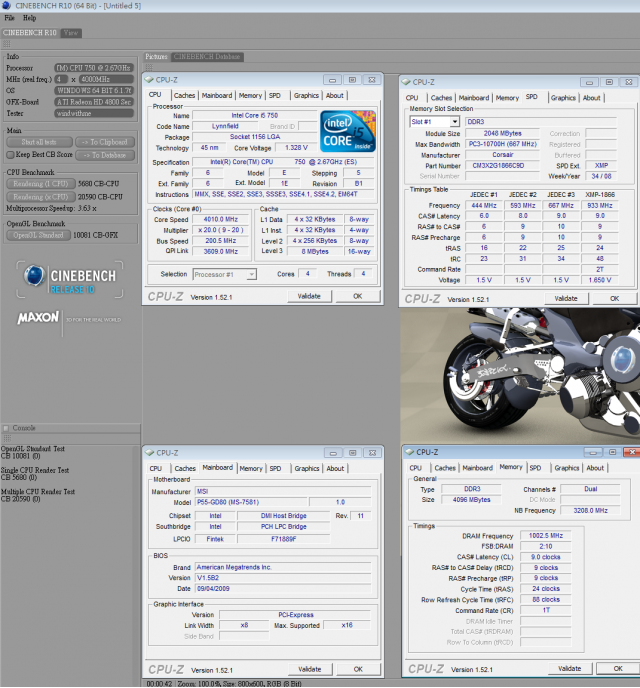Click Validate in the MSI Mainboard CPU-Z window

tap(310, 669)
